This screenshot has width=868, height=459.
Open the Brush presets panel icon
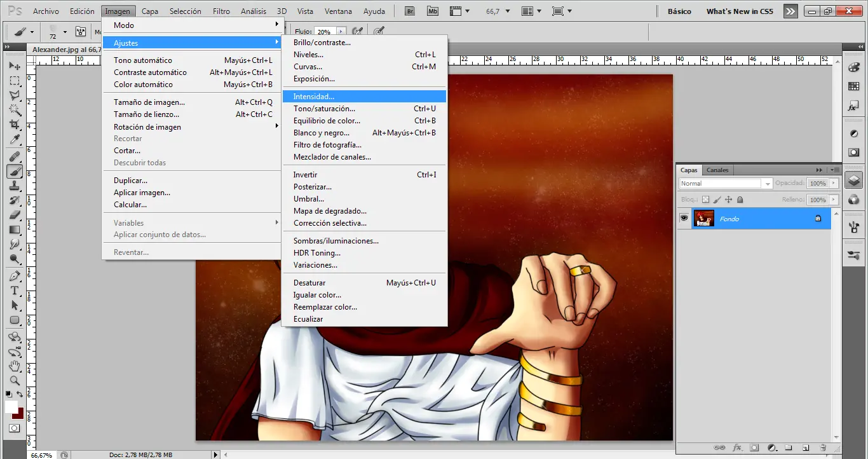[854, 255]
